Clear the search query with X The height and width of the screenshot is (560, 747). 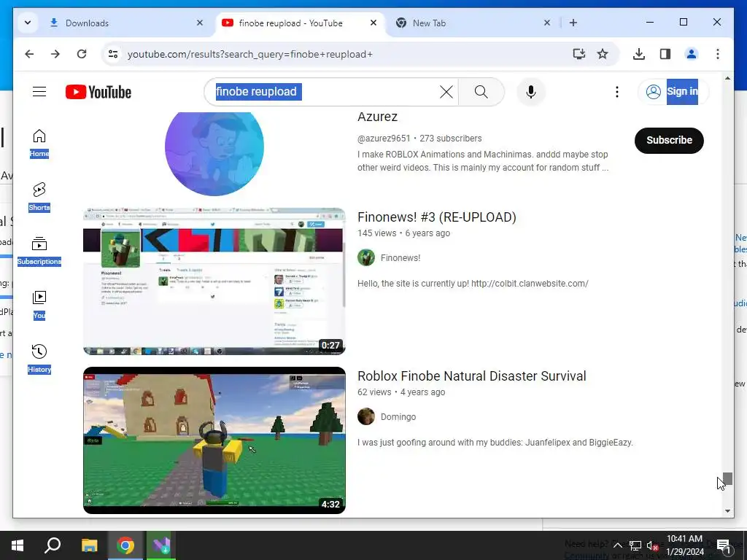pyautogui.click(x=446, y=91)
